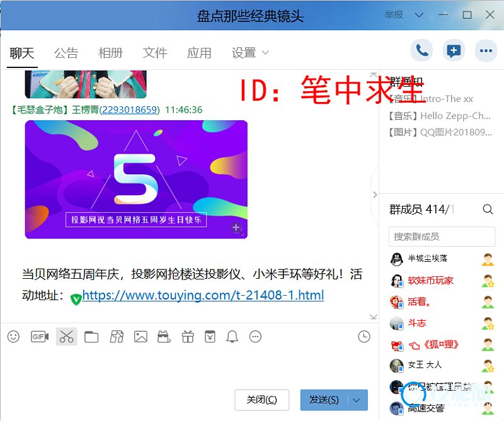This screenshot has height=421, width=504.
Task: Click the plus zoom icon on image
Action: click(x=237, y=228)
